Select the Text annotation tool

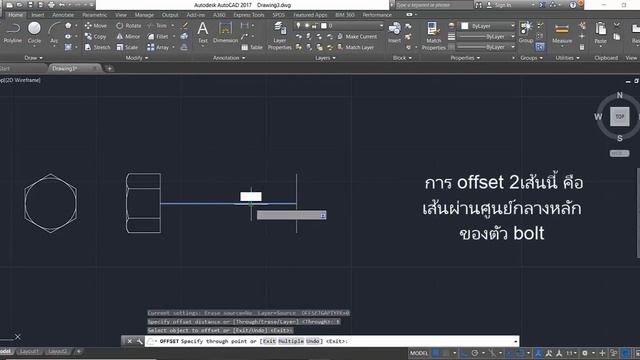click(x=202, y=32)
